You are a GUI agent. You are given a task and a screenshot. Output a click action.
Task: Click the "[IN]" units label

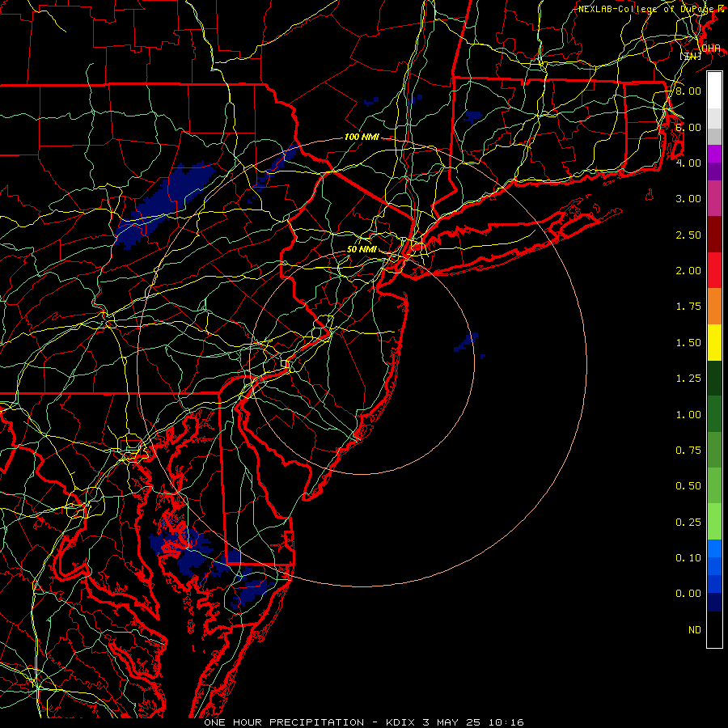[691, 56]
